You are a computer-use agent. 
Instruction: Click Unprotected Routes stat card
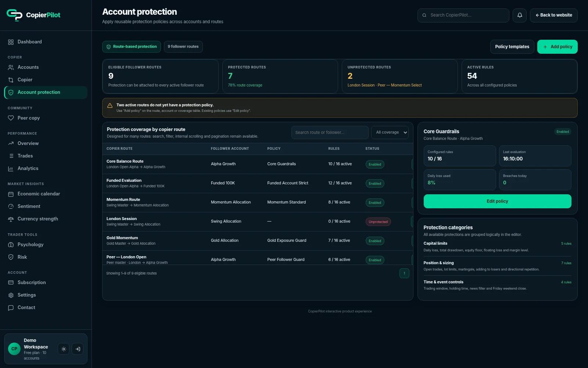tap(400, 76)
